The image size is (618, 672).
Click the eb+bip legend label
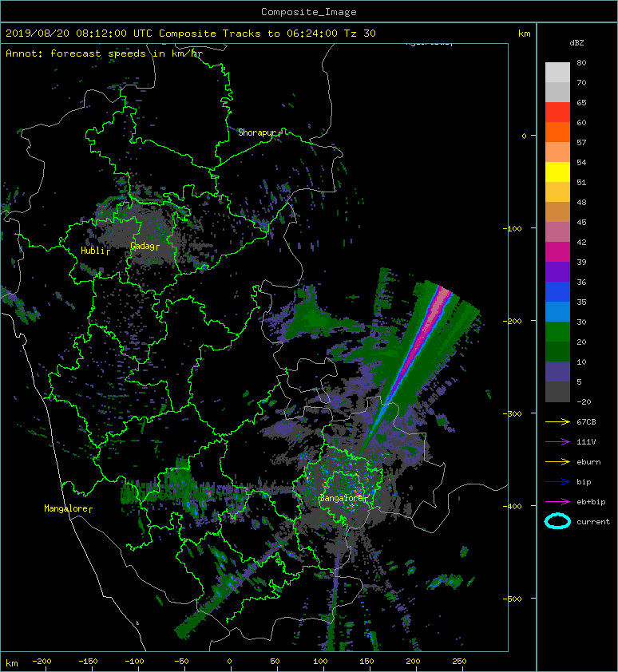[x=591, y=502]
